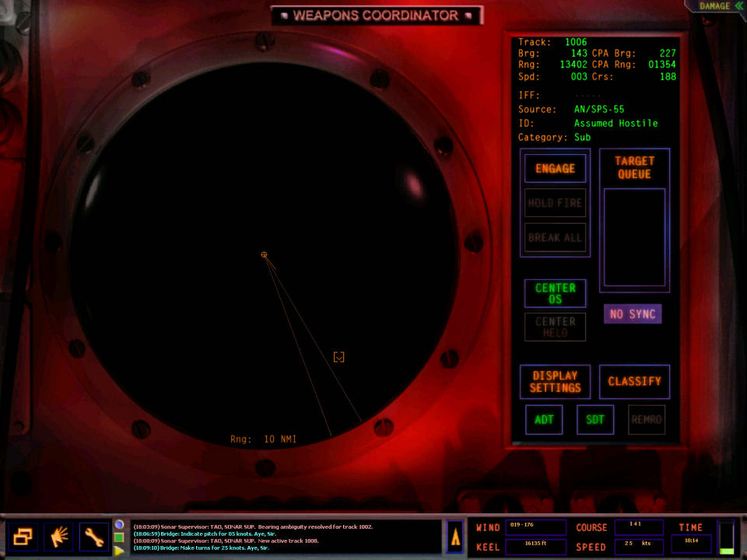Viewport: 747px width, 560px height.
Task: Click the green time compression gauge
Action: click(726, 537)
